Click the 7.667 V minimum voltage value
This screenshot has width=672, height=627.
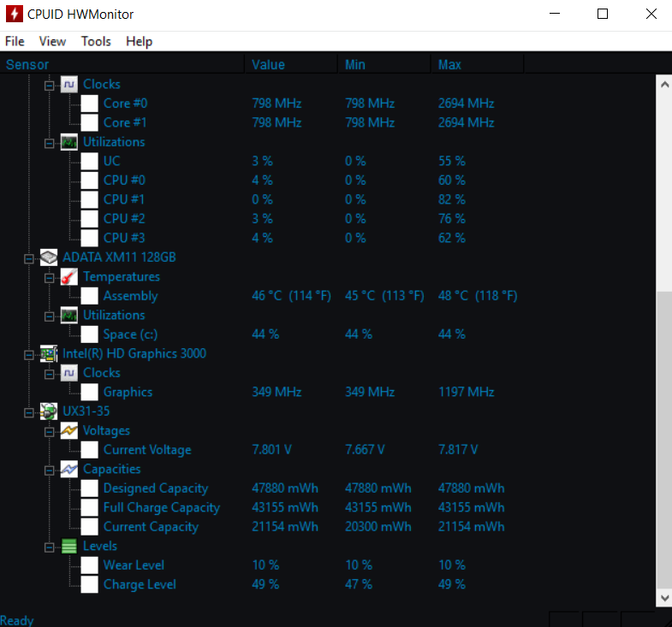point(365,450)
